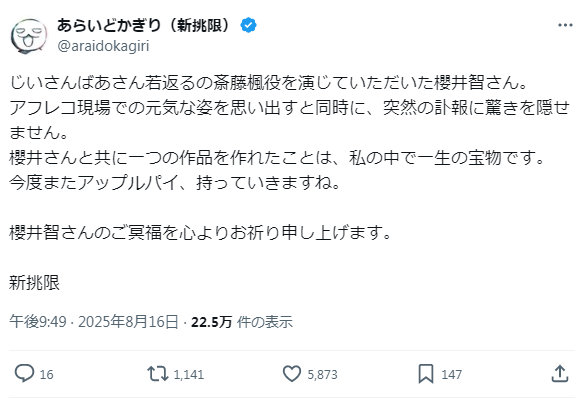Click the 新挑限 signature line in post
Screen dimensions: 583x399
[35, 283]
